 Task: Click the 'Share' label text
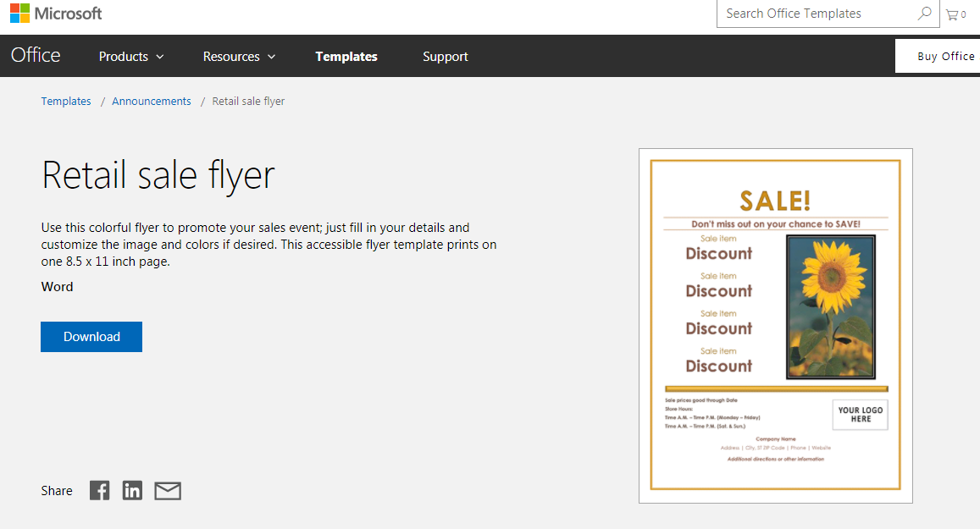coord(57,491)
